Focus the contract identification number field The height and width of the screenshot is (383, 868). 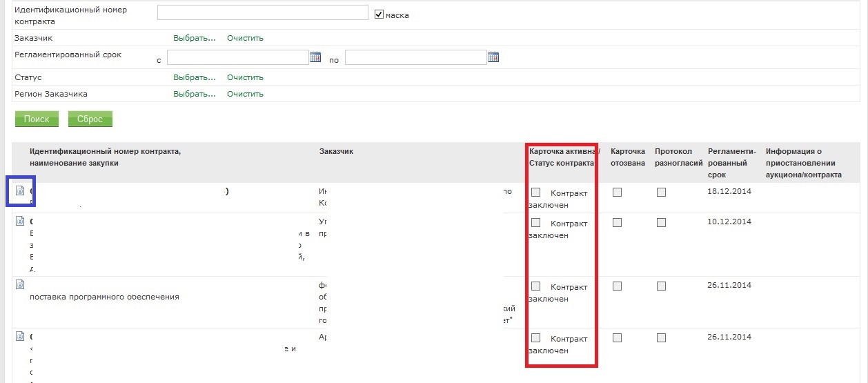click(262, 13)
